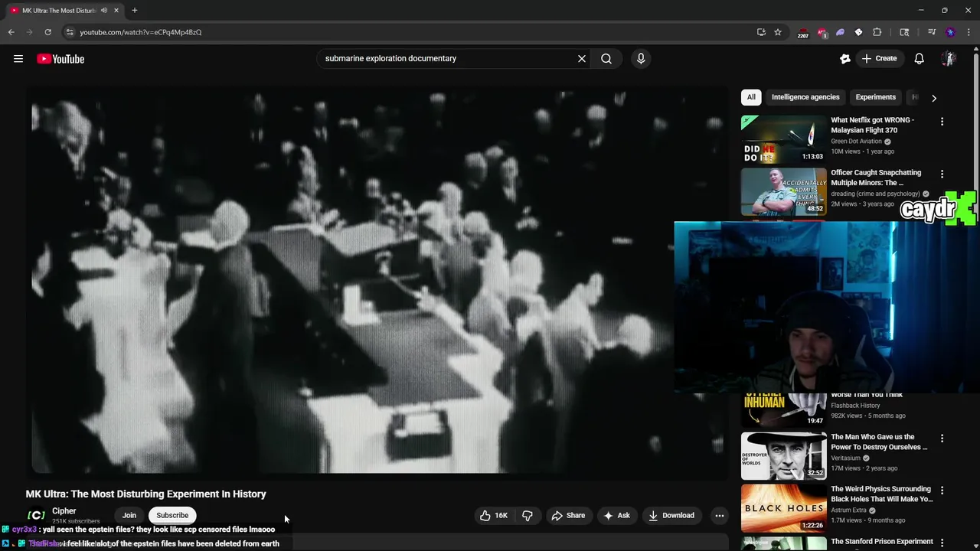
Task: Open the Officer Caught Snapchatting thumbnail
Action: (x=784, y=191)
